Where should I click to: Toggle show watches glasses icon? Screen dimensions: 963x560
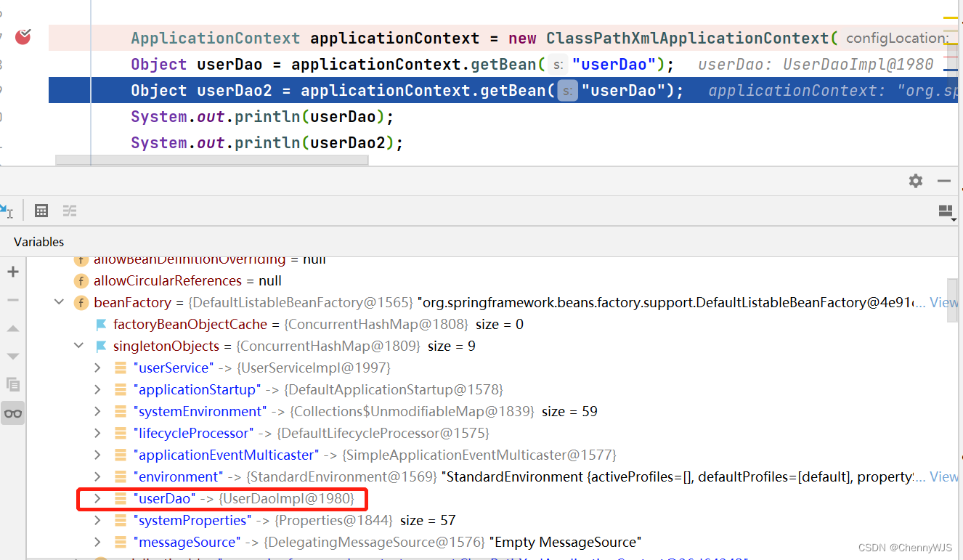(x=13, y=413)
